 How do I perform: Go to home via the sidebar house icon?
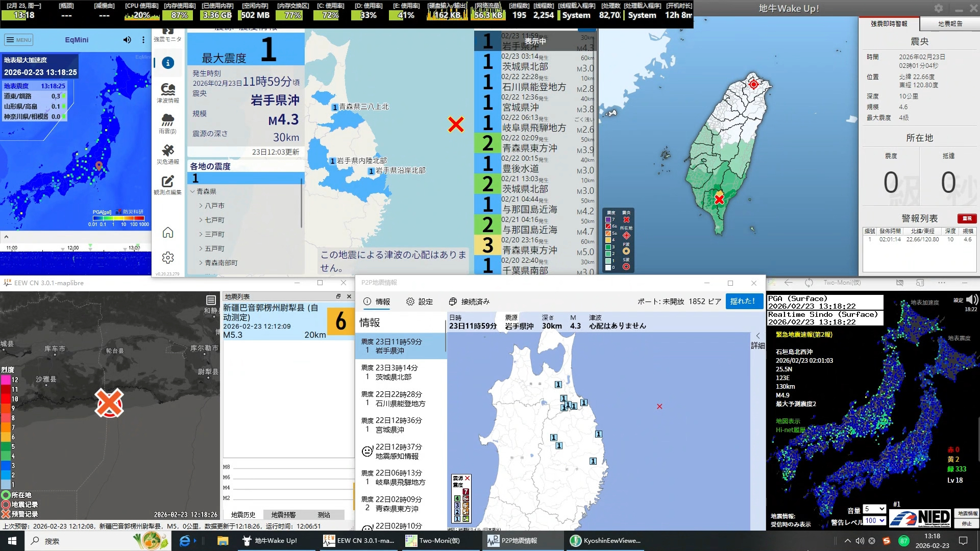point(168,233)
